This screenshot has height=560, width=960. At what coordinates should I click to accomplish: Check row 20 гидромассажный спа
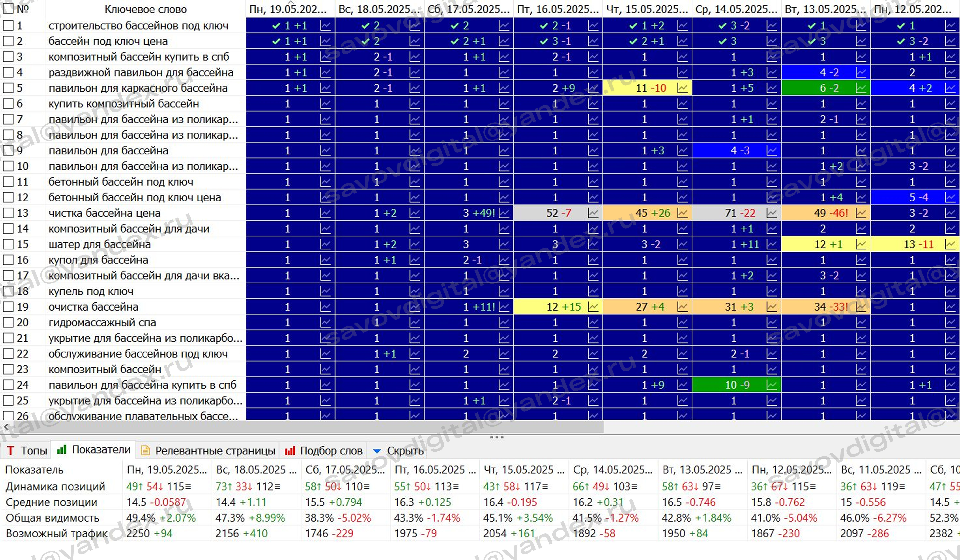(x=8, y=322)
